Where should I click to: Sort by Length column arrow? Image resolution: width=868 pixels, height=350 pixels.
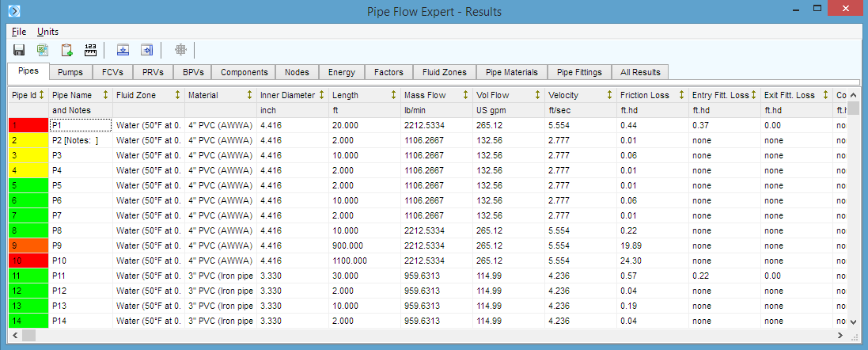point(393,95)
